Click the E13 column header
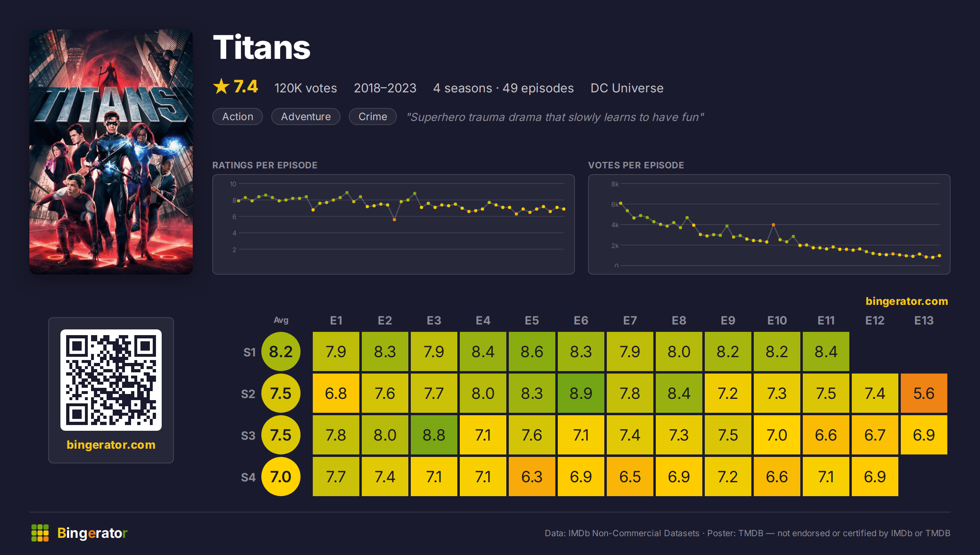 [x=924, y=320]
